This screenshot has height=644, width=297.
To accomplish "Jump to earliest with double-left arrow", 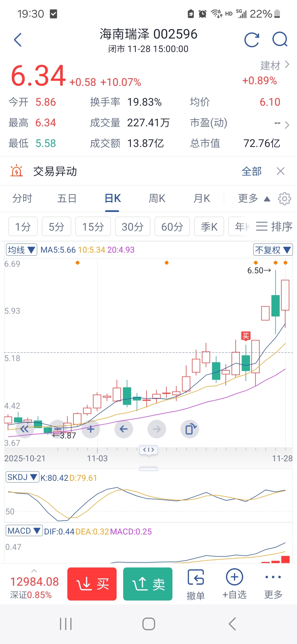I will pyautogui.click(x=25, y=429).
